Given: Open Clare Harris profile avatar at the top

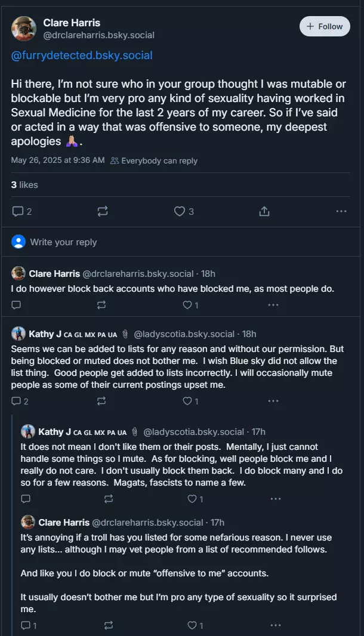Looking at the screenshot, I should click(23, 29).
